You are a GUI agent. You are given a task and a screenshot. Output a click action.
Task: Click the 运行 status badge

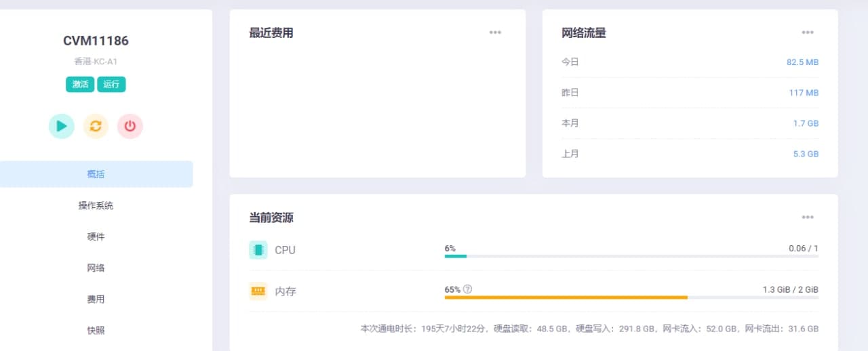[x=111, y=85]
